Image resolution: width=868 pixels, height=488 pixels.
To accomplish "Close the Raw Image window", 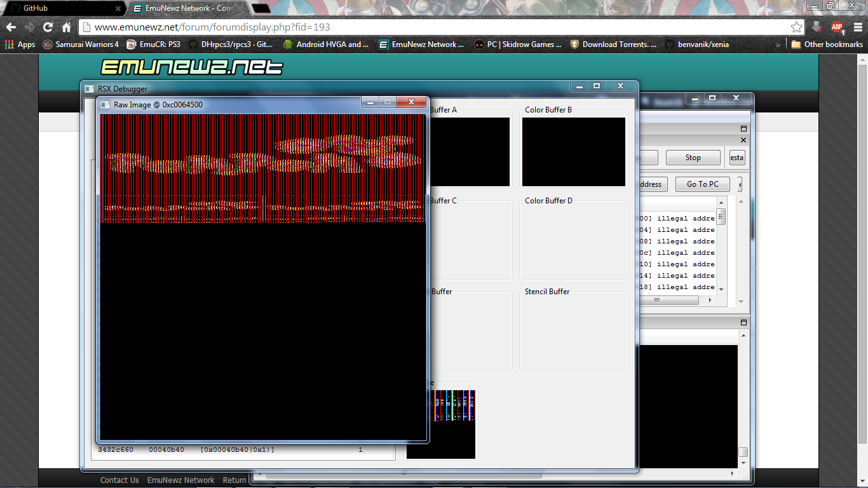I will 411,102.
